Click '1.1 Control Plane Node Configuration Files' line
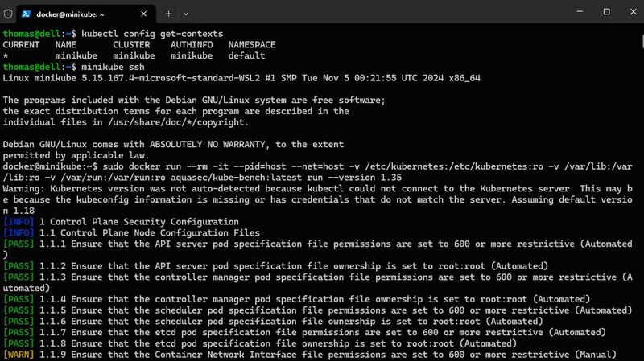Viewport: 644px width, 361px height. coord(150,233)
